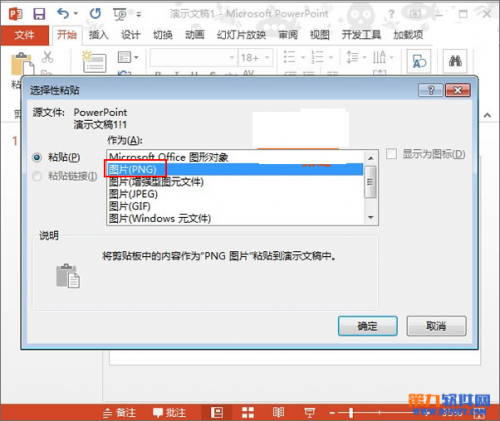Select the 粘贴(P) radio button

pos(37,157)
